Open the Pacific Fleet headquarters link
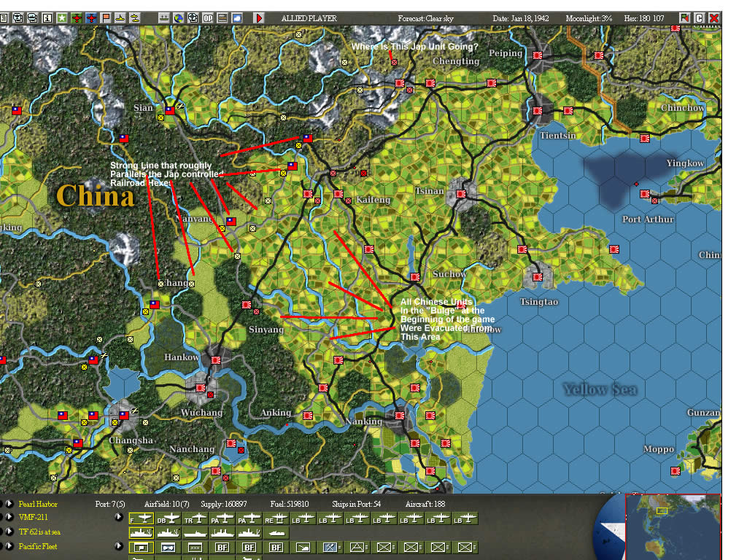 click(x=38, y=546)
